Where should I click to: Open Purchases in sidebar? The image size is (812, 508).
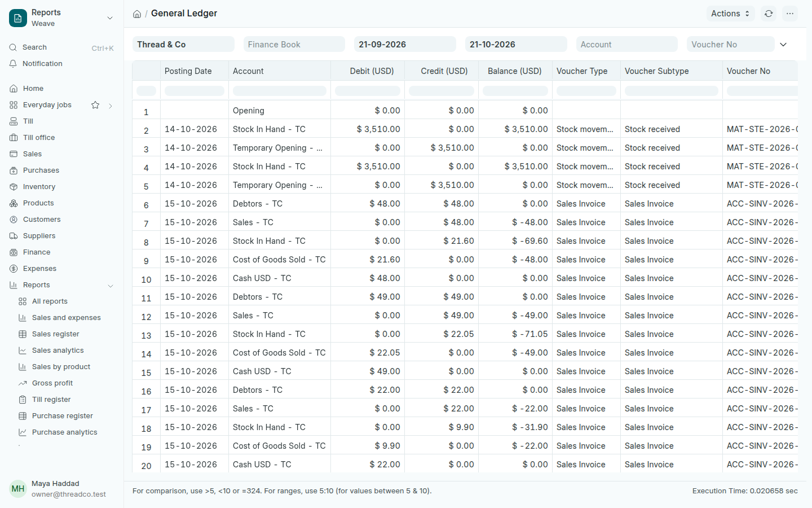62,170
